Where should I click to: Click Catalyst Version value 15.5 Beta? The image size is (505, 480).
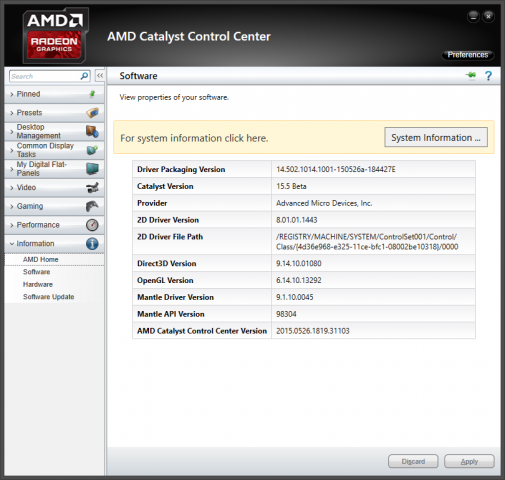(291, 186)
